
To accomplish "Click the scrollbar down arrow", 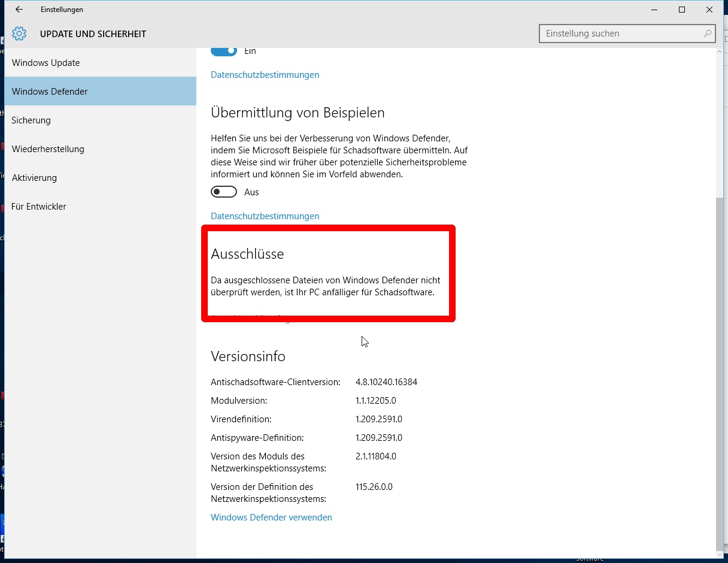I will (x=720, y=553).
